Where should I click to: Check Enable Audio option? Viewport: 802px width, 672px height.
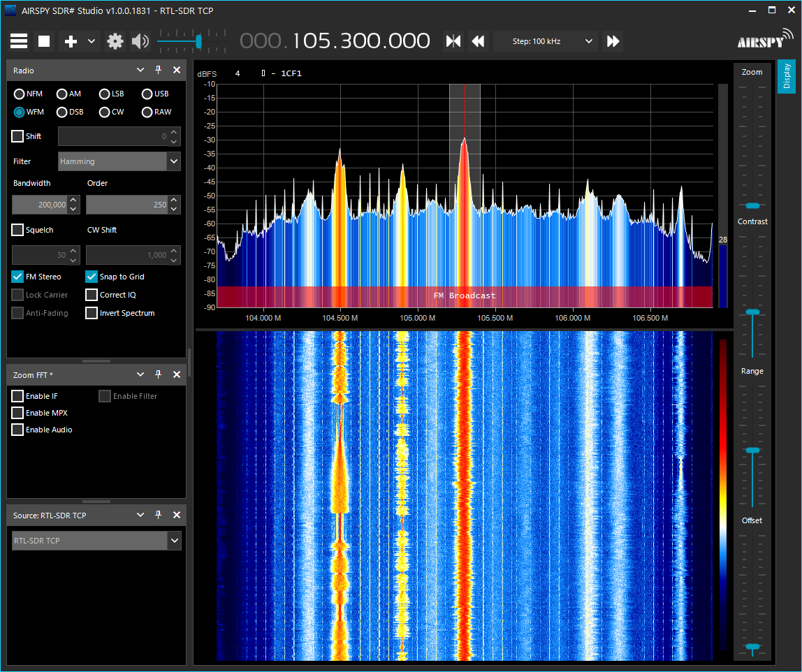click(x=17, y=430)
